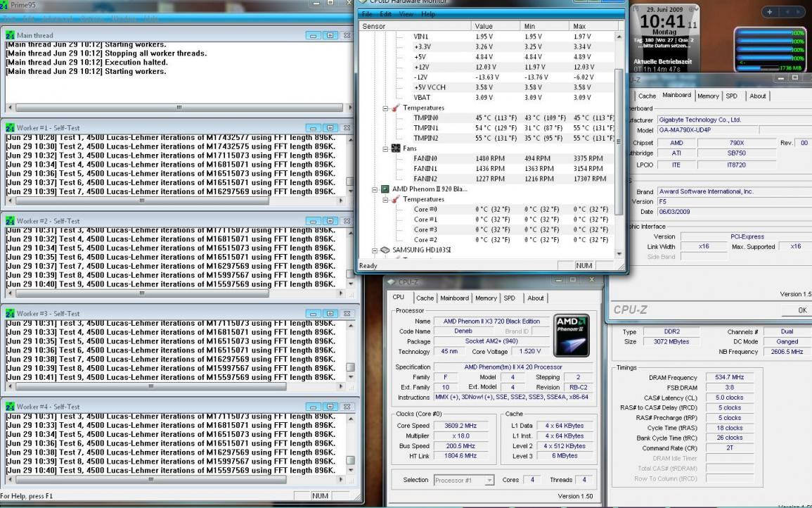Click the Main thread window icon
The image size is (812, 508).
tap(10, 35)
